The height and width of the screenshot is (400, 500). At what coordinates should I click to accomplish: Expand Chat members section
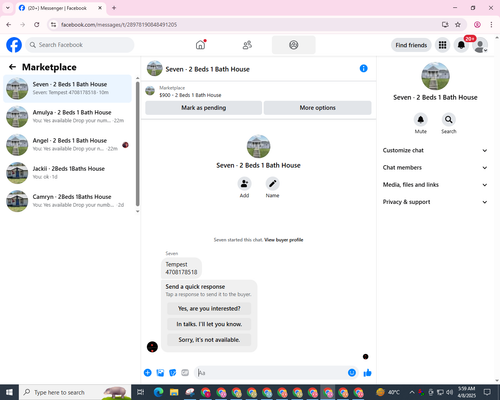click(x=435, y=168)
